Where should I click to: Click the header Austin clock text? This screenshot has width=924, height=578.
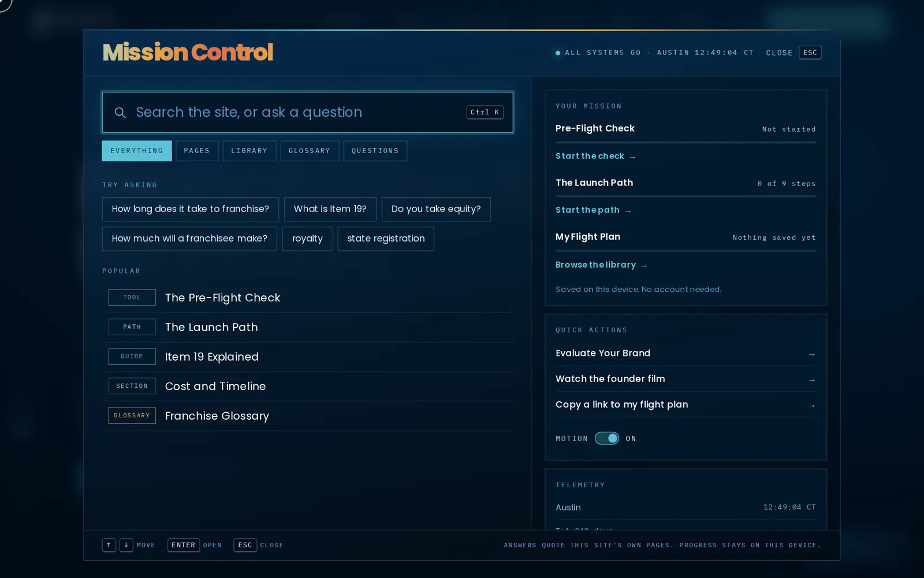click(x=705, y=53)
